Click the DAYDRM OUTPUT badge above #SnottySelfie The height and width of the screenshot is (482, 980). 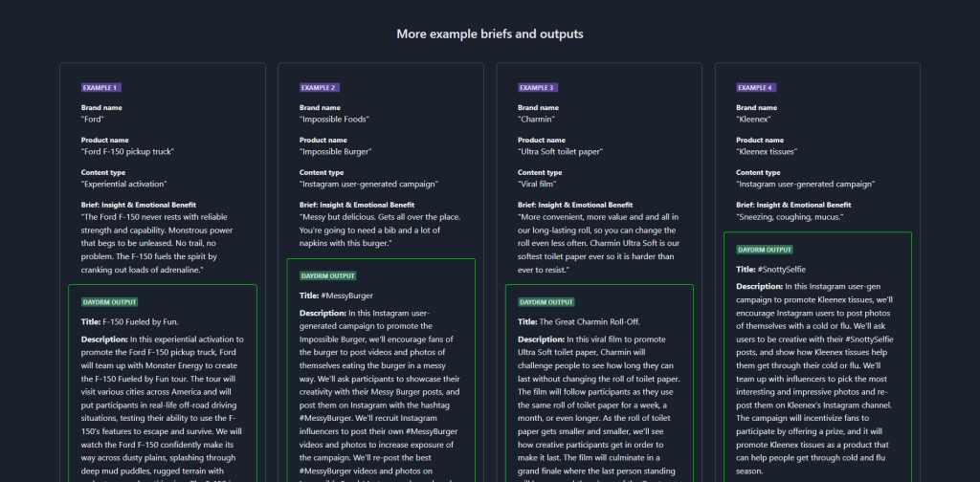(x=767, y=250)
